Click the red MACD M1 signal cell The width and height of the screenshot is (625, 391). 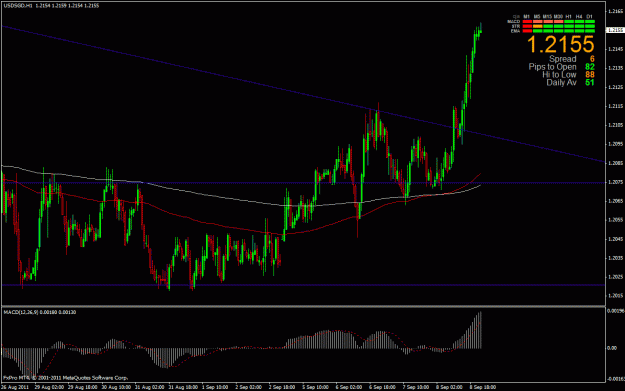pos(527,22)
